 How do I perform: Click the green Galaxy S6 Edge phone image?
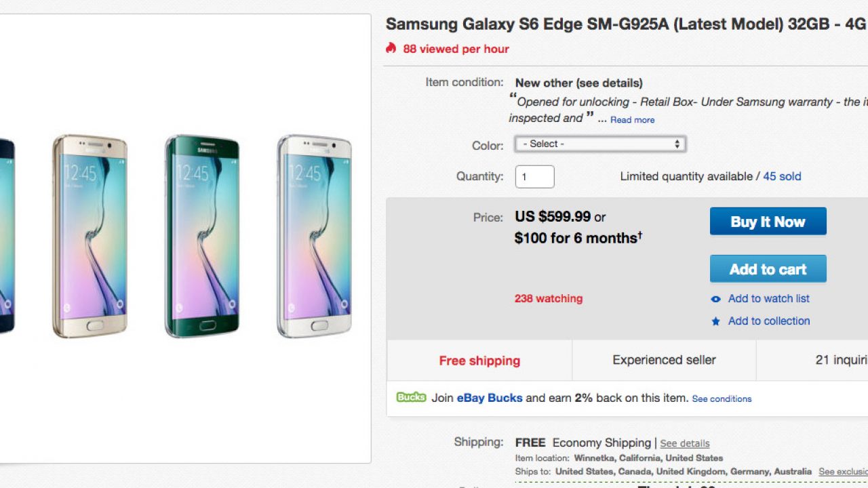tap(202, 235)
